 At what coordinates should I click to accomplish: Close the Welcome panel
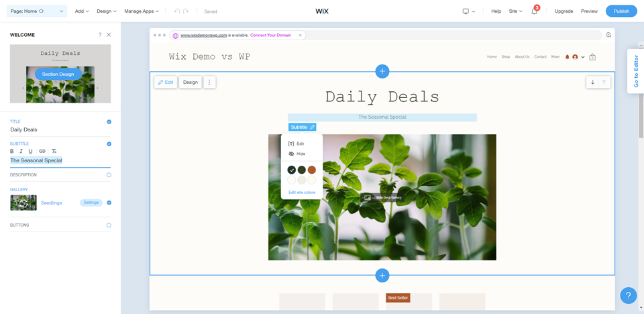(x=109, y=35)
